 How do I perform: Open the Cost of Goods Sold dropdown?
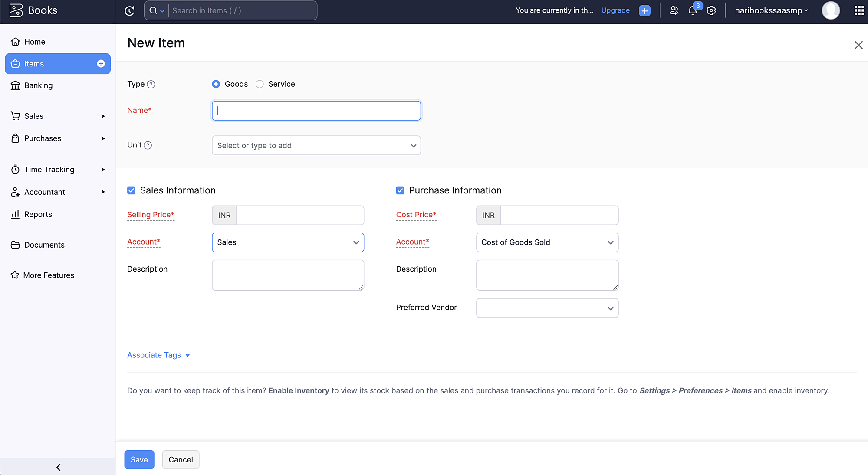(x=547, y=242)
